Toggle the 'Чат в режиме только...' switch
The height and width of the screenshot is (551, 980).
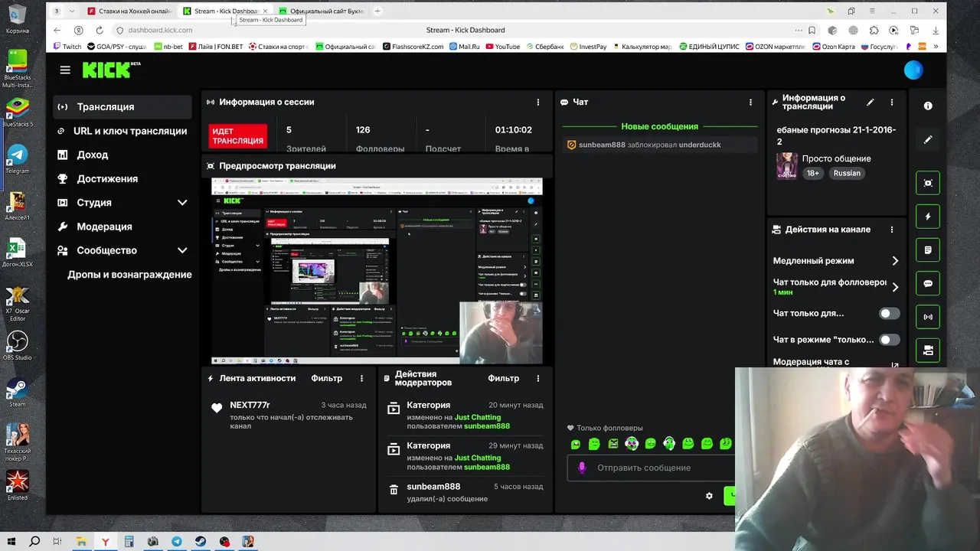[889, 340]
